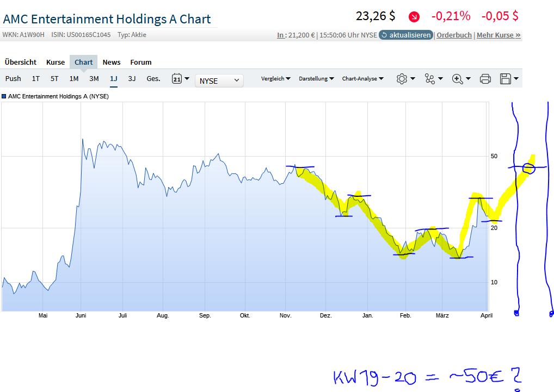The height and width of the screenshot is (392, 554).
Task: Select the indicator/analysis network icon
Action: click(430, 79)
